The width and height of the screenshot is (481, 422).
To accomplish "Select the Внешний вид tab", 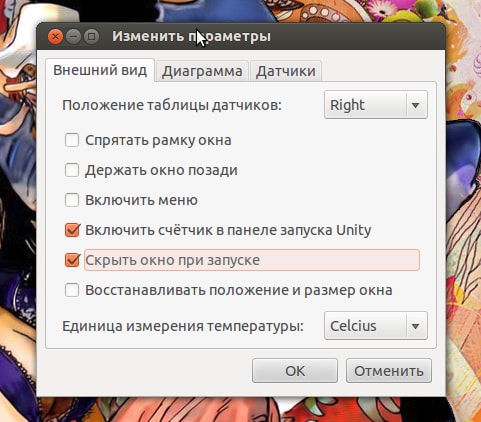I will pos(100,70).
